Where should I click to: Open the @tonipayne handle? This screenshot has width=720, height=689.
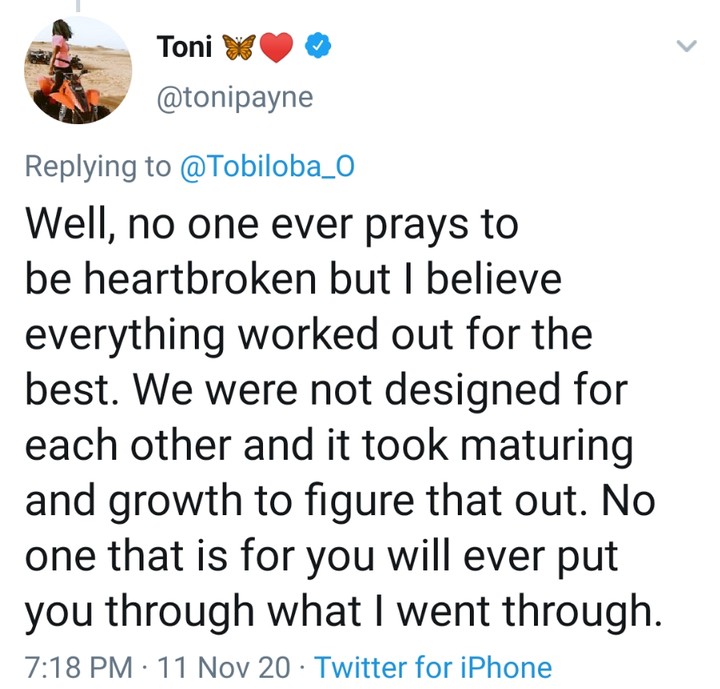tap(234, 98)
